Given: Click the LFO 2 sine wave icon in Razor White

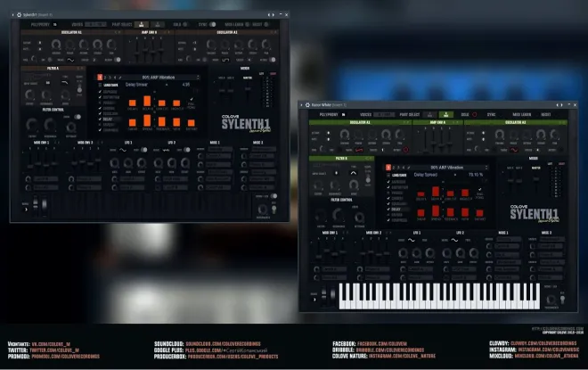Looking at the screenshot, I should pyautogui.click(x=454, y=240).
